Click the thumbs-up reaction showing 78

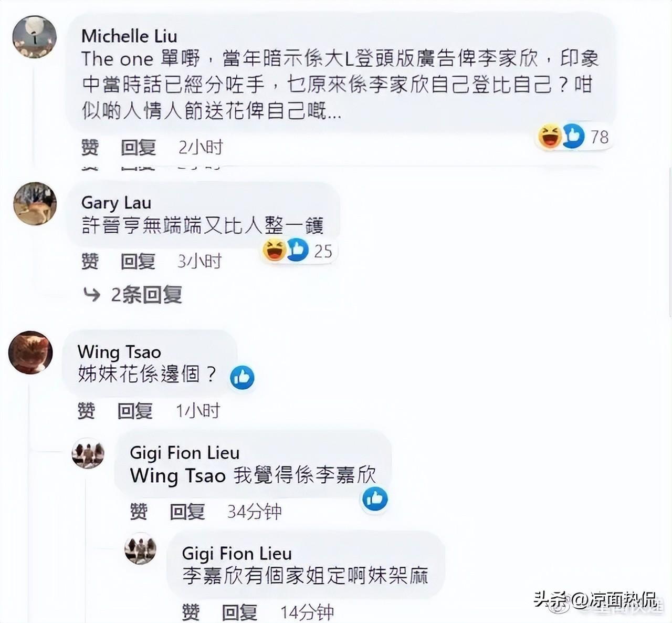pyautogui.click(x=573, y=137)
